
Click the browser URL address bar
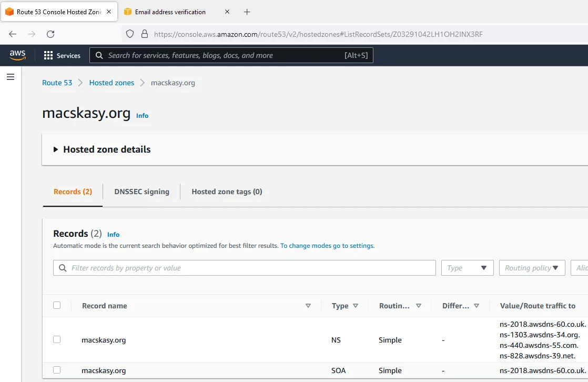pyautogui.click(x=318, y=34)
